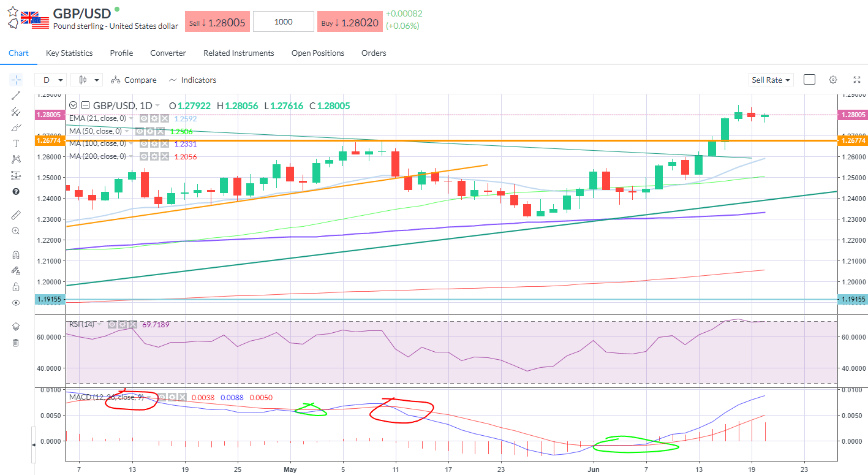
Task: Open the Sell Rate dropdown
Action: pyautogui.click(x=771, y=80)
